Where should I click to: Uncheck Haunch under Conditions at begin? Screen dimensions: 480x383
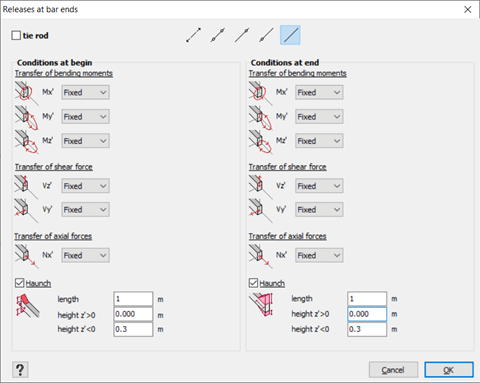pos(19,283)
